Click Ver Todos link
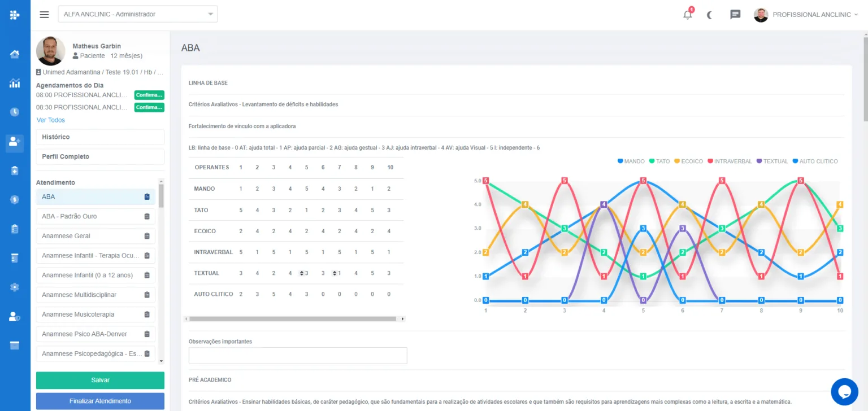The image size is (868, 411). [50, 120]
